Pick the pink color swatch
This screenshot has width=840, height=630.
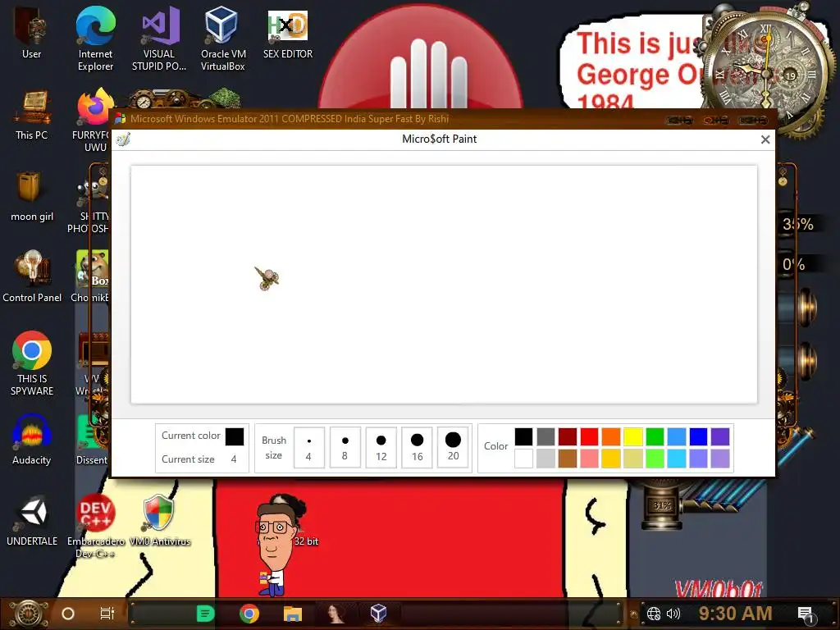[x=589, y=459]
